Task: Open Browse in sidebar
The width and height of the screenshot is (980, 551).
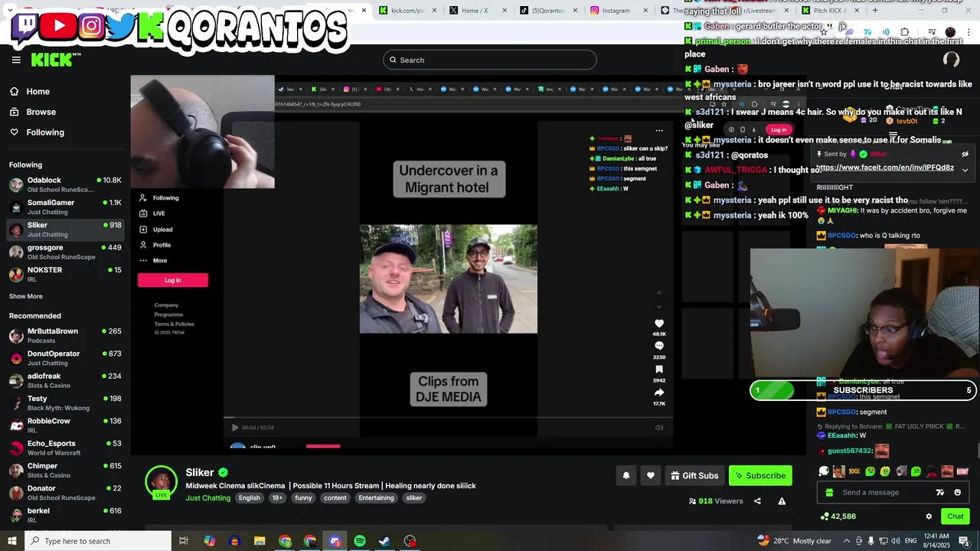Action: (x=41, y=112)
